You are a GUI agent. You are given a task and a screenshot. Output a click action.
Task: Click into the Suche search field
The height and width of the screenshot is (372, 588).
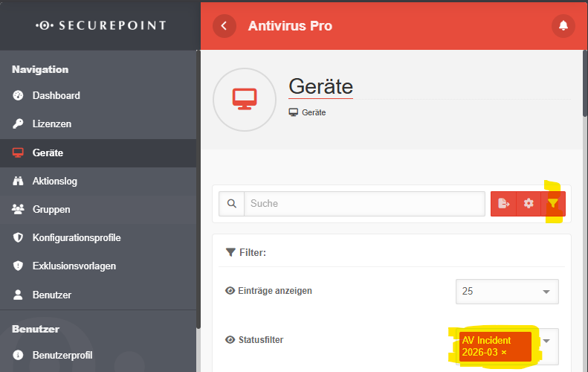364,204
